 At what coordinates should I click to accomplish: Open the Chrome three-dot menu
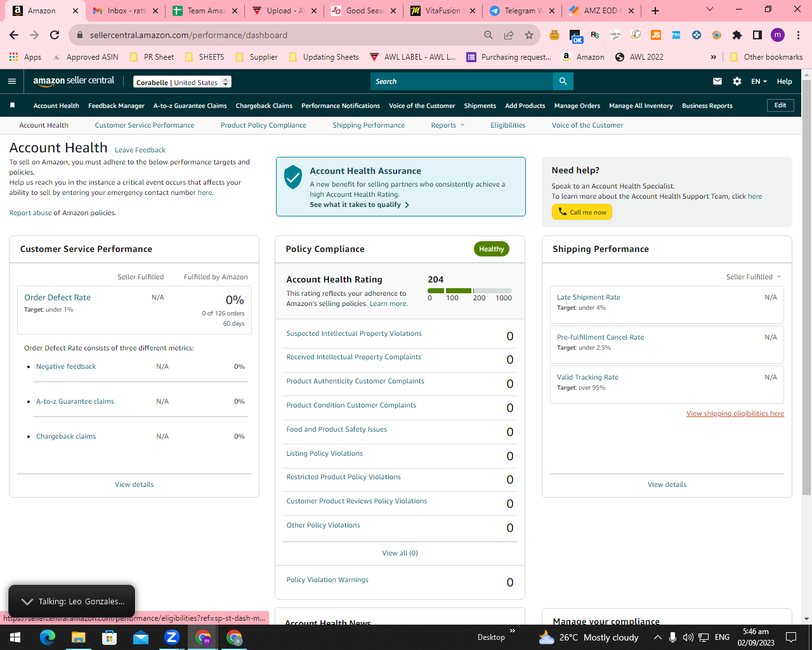click(799, 35)
